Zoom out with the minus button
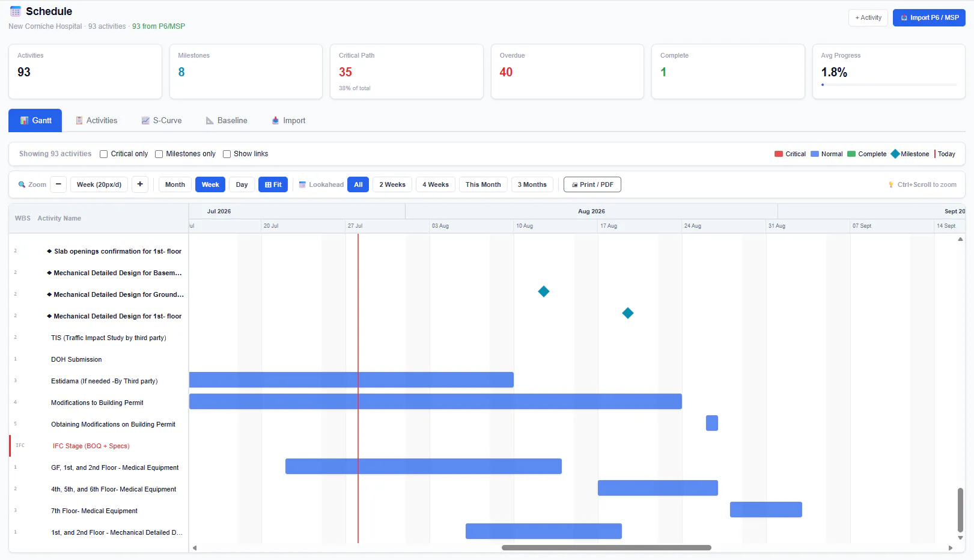 point(58,184)
